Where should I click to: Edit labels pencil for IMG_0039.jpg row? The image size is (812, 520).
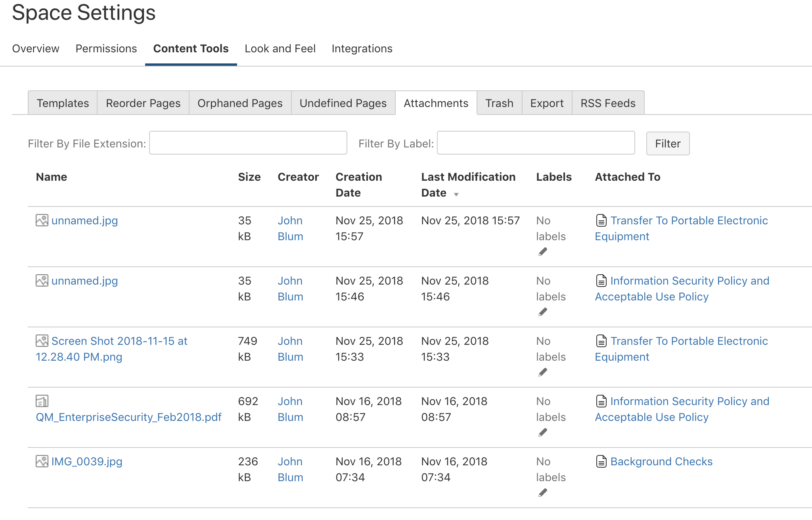click(x=543, y=493)
